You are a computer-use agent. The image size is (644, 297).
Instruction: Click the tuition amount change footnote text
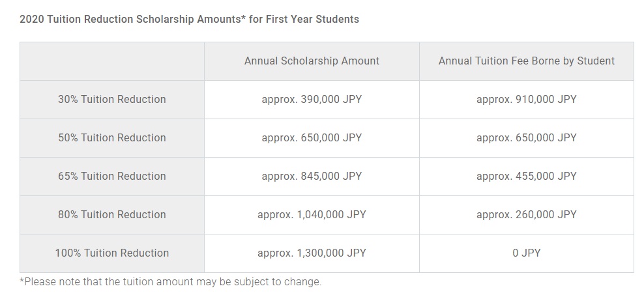tap(171, 283)
